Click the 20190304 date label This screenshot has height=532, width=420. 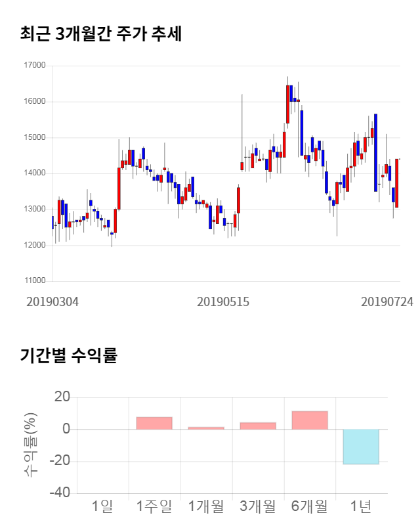click(x=52, y=301)
